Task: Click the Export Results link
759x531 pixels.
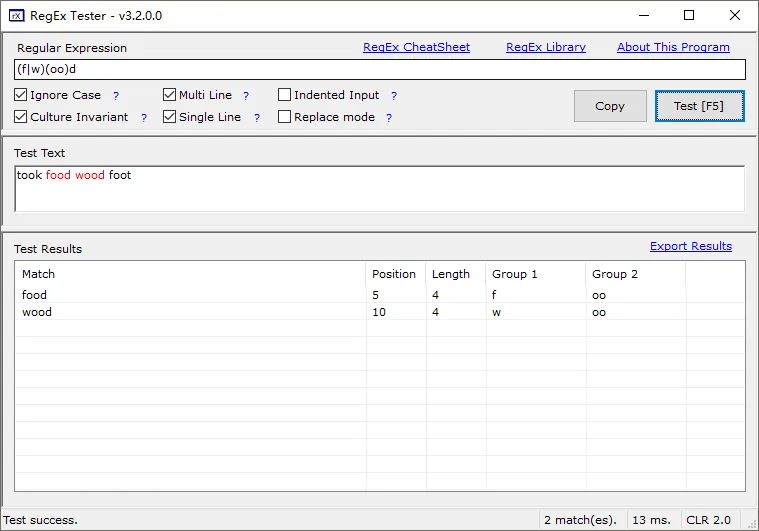Action: point(691,246)
